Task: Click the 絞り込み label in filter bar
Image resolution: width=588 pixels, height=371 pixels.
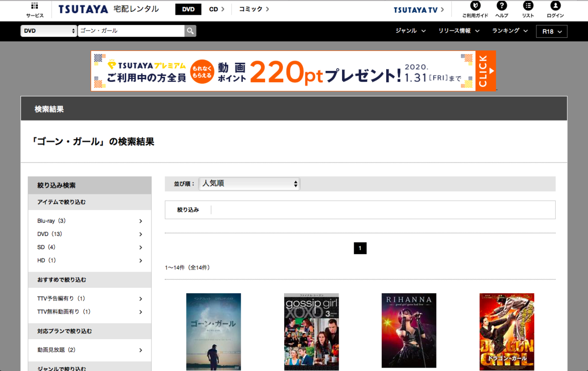Action: [x=188, y=210]
